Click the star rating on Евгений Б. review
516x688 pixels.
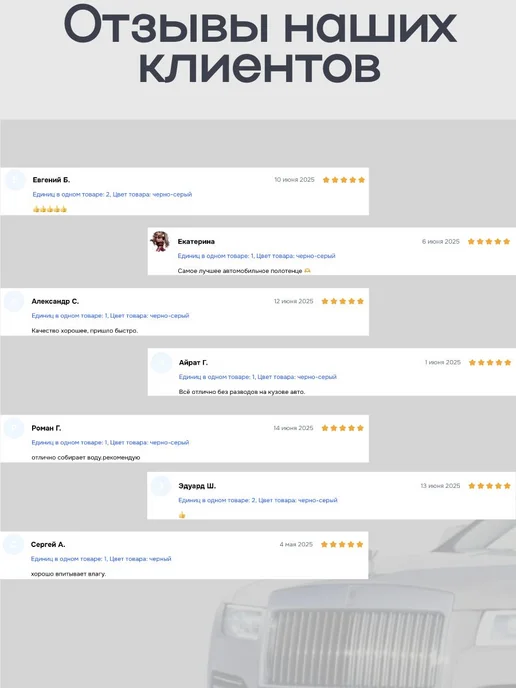click(x=344, y=180)
